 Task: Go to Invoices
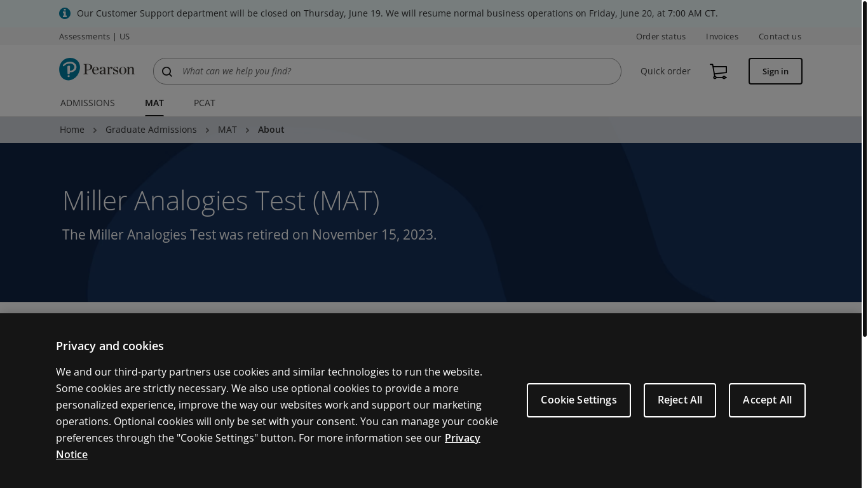722,37
